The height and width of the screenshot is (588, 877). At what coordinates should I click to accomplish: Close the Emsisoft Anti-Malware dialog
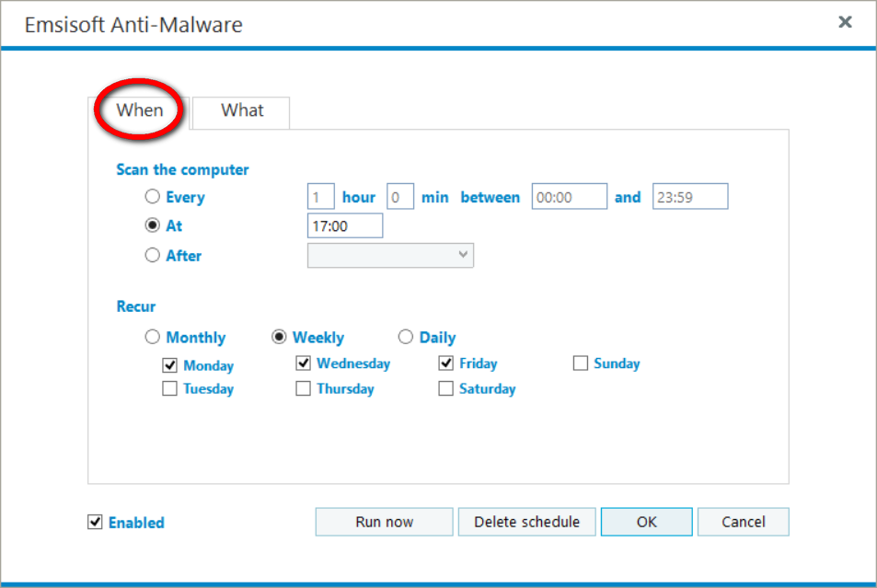click(x=845, y=22)
